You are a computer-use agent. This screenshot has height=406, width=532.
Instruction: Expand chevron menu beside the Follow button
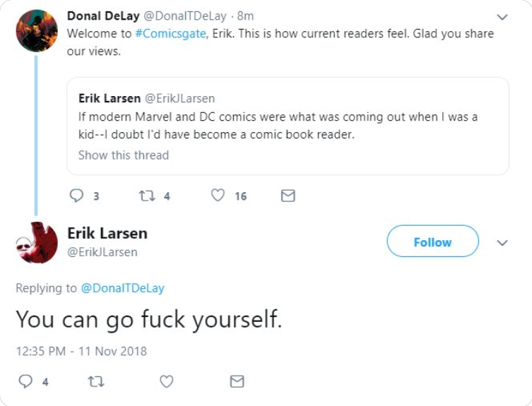point(502,242)
